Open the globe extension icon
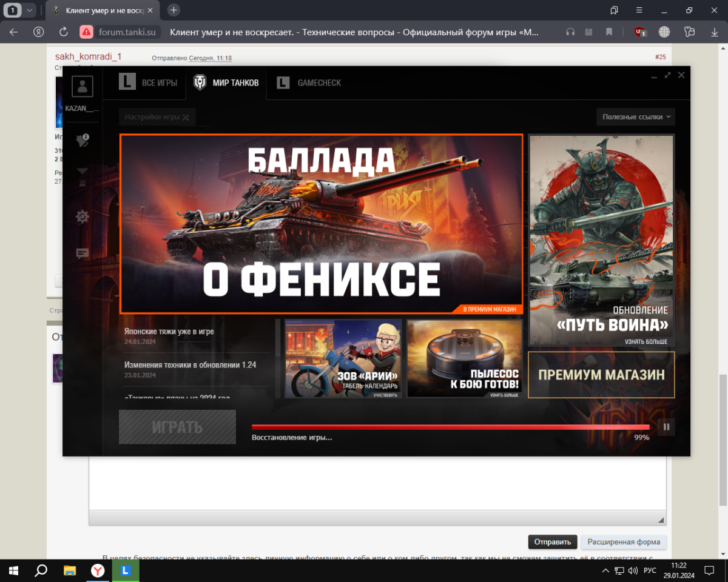728x582 pixels. [x=664, y=32]
